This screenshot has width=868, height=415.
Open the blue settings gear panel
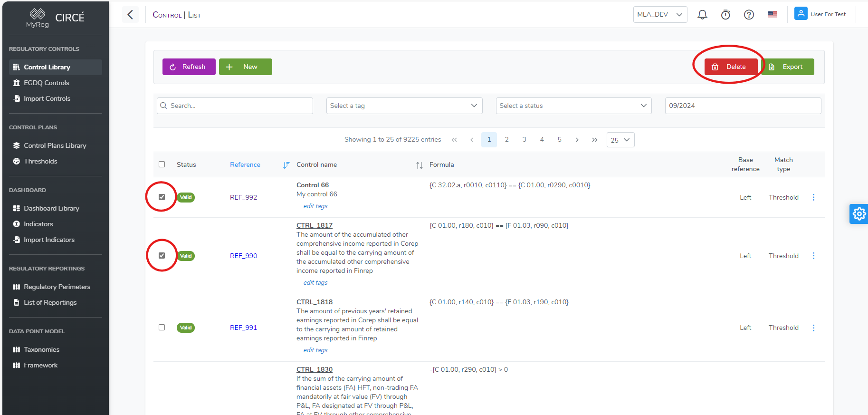point(858,214)
